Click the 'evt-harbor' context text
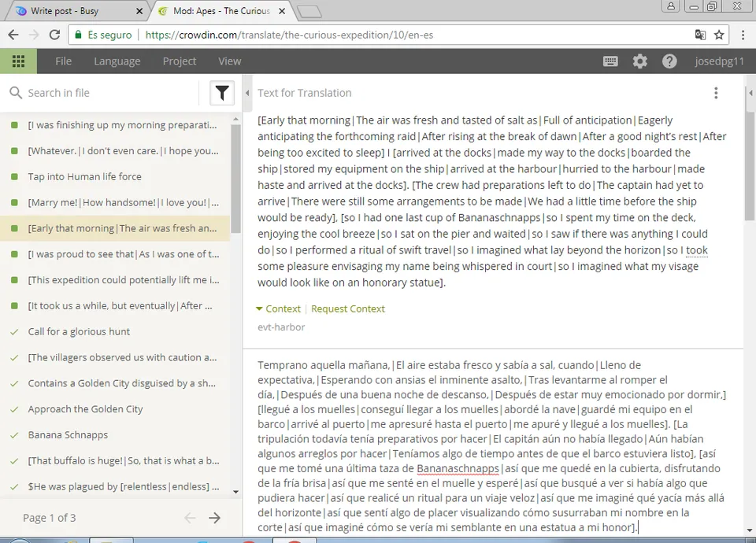 281,327
